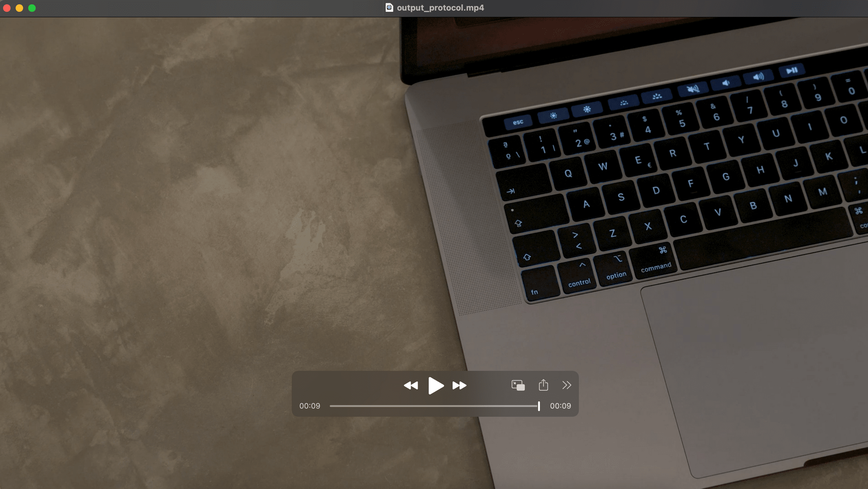Image resolution: width=868 pixels, height=489 pixels.
Task: Fast forward the video
Action: [x=459, y=385]
